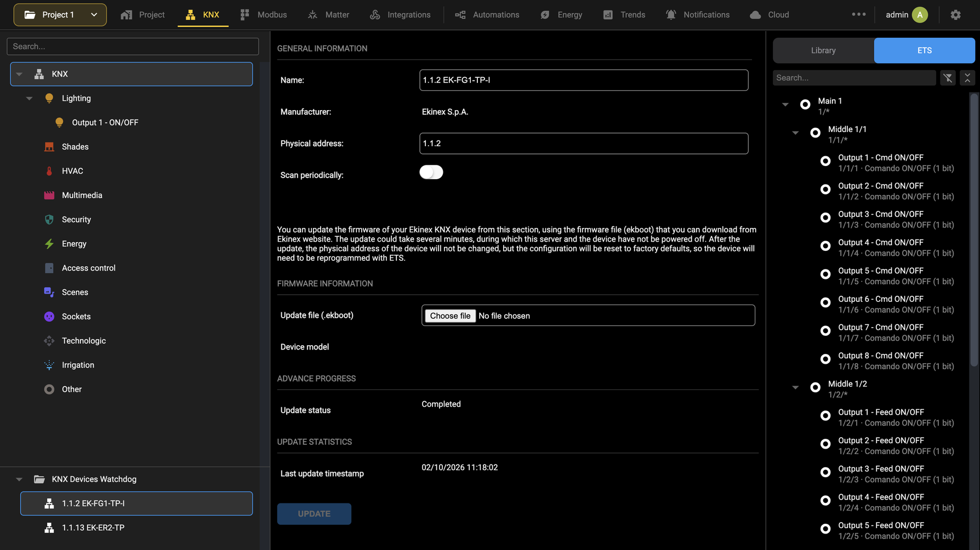The width and height of the screenshot is (980, 550).
Task: Select the Access control icon
Action: pos(49,268)
